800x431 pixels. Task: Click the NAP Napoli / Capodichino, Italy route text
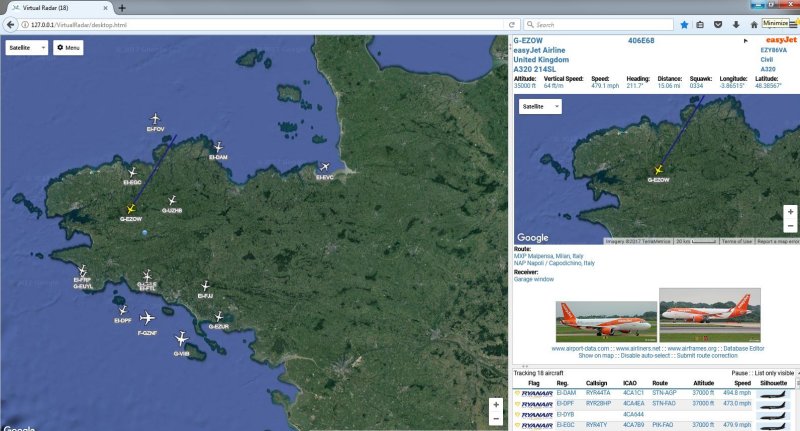[554, 263]
